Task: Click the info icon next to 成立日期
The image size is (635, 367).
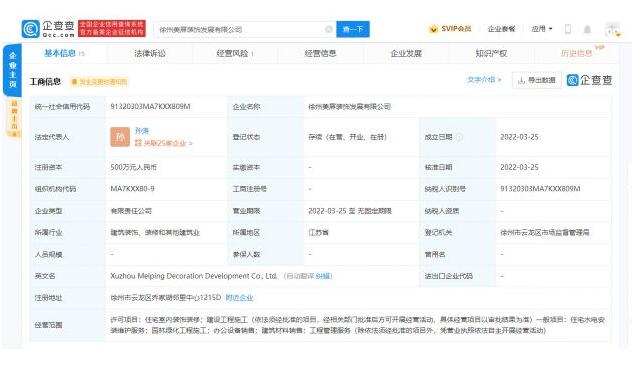Action: 460,137
